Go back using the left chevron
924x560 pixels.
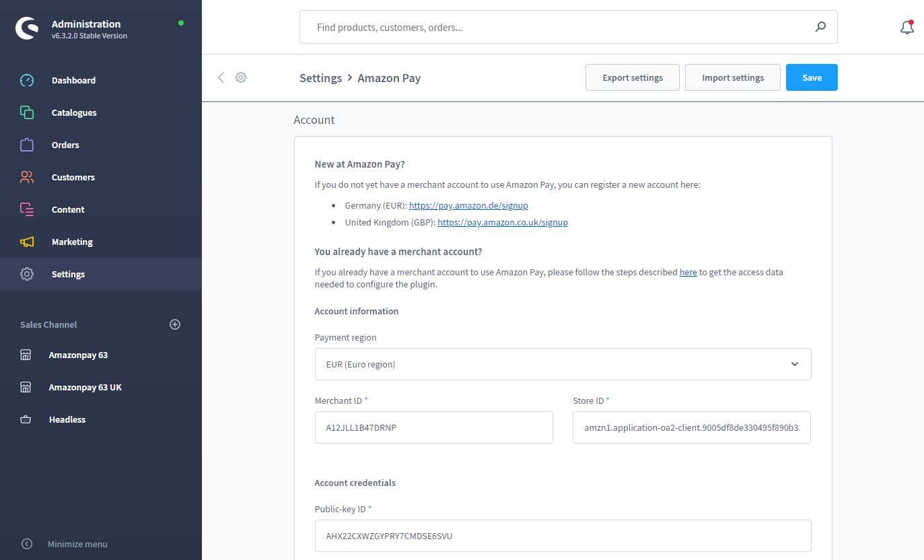click(221, 77)
